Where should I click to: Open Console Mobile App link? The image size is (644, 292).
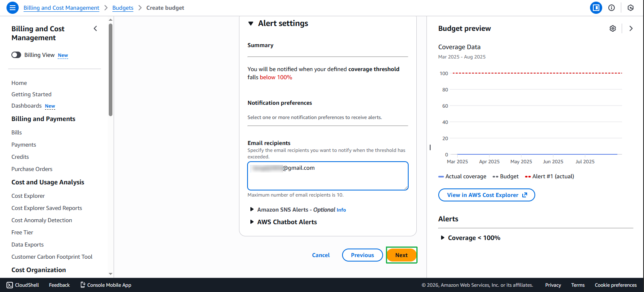click(x=106, y=285)
